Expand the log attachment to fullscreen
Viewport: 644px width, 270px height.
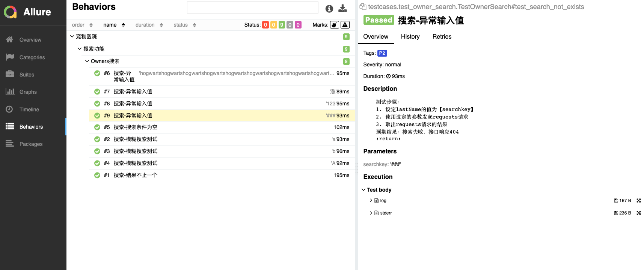click(638, 201)
